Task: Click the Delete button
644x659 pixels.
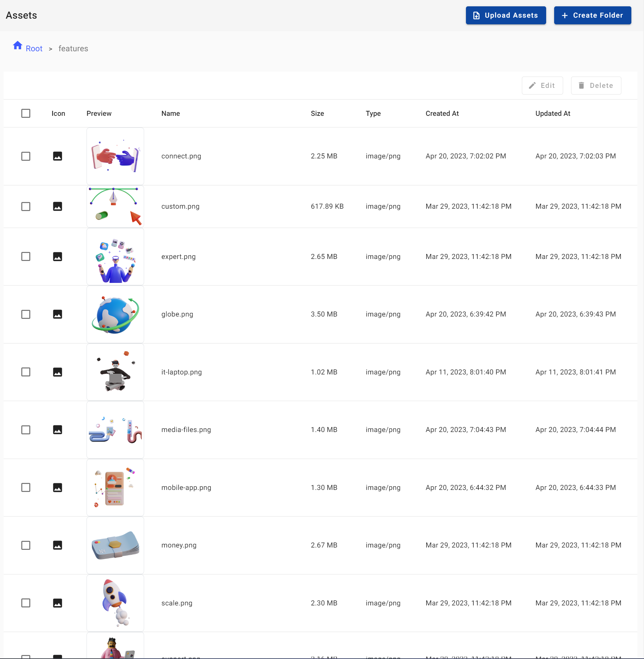Action: [x=596, y=86]
